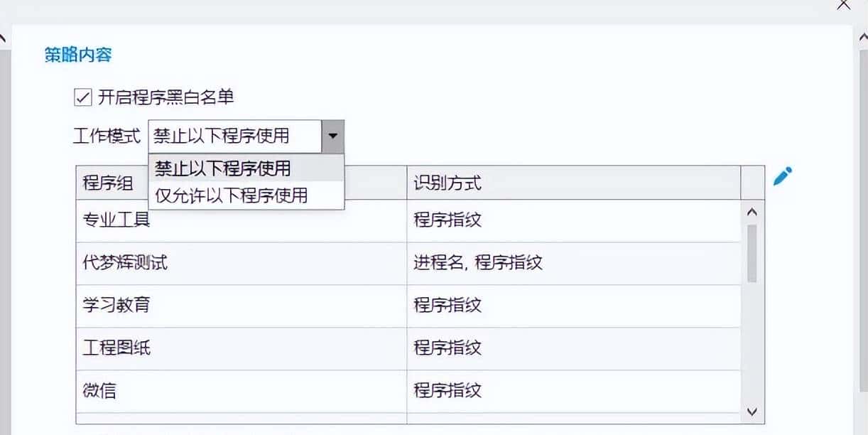
Task: Click the 程序组 column header
Action: point(107,183)
